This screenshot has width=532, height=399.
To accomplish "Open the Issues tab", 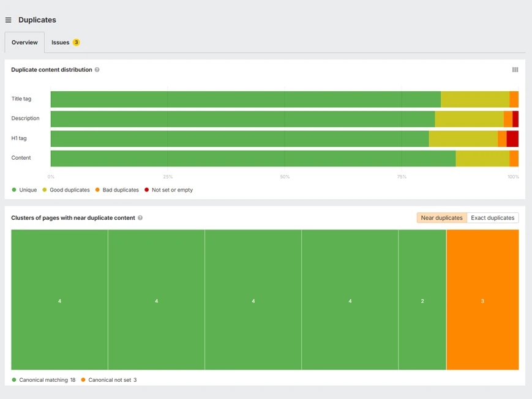I will 61,42.
